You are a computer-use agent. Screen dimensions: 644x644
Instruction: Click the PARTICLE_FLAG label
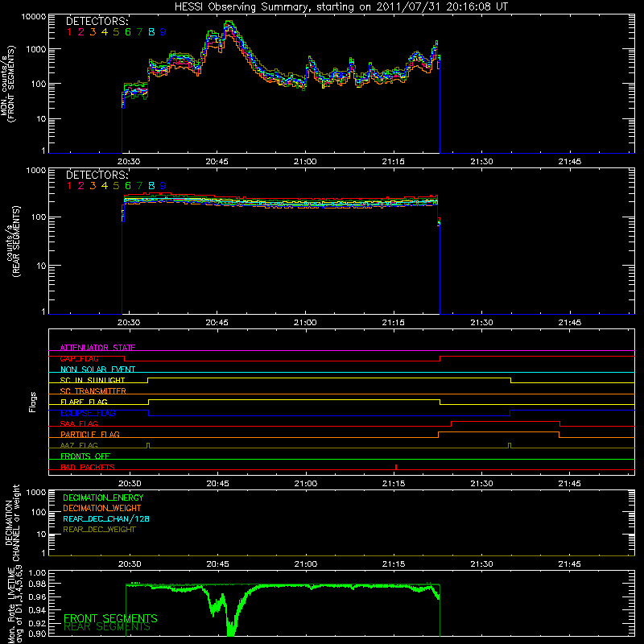click(90, 434)
